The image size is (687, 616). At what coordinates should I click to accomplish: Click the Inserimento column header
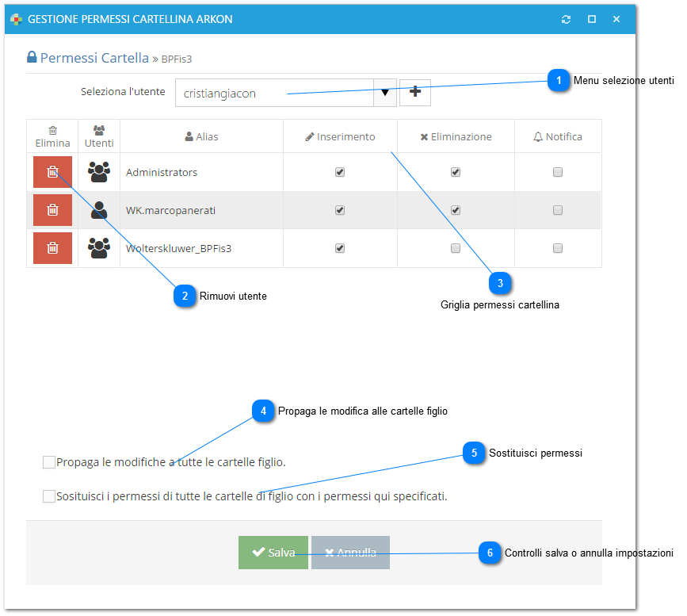coord(340,136)
